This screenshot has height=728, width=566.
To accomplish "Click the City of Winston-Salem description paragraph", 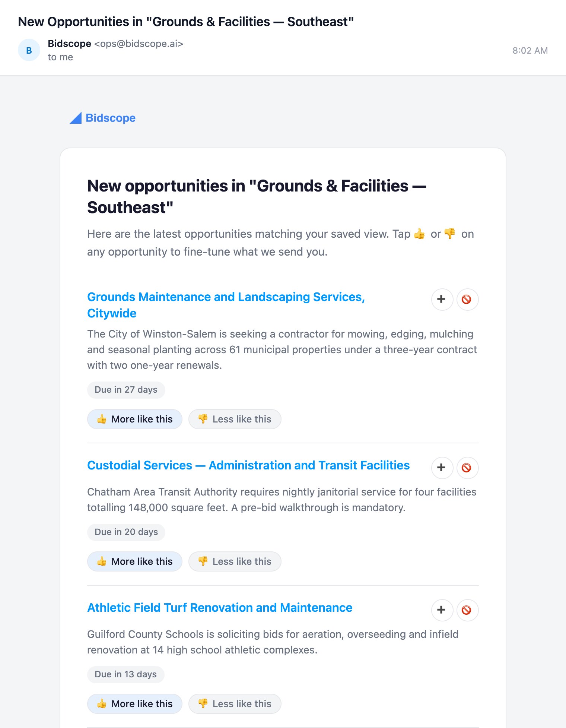I will [282, 349].
